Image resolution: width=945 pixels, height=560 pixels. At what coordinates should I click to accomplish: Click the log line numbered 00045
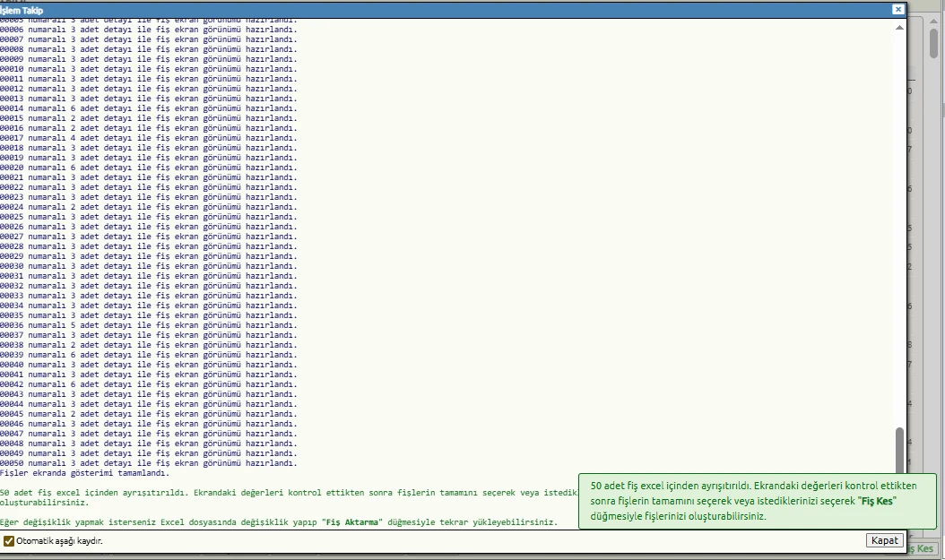pos(148,414)
